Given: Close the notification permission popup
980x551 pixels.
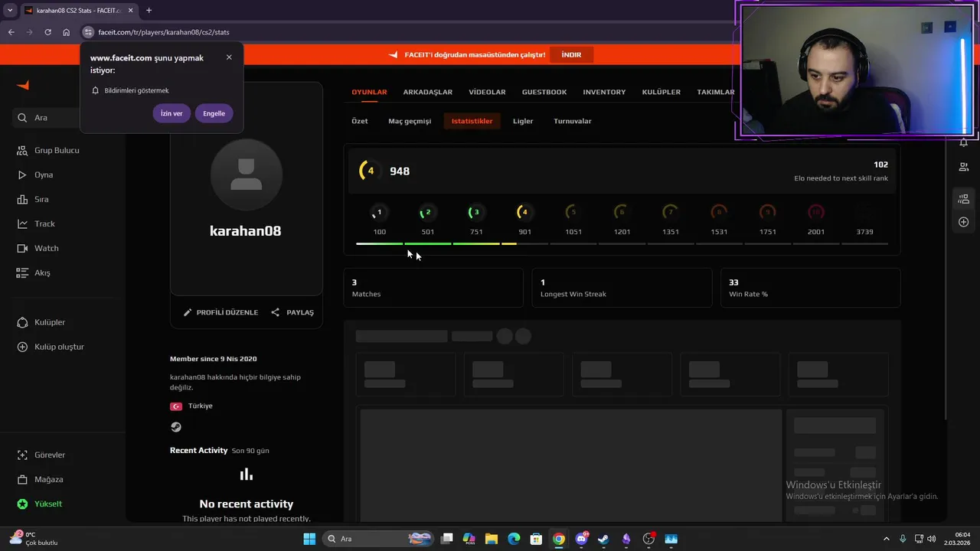Looking at the screenshot, I should pyautogui.click(x=229, y=57).
